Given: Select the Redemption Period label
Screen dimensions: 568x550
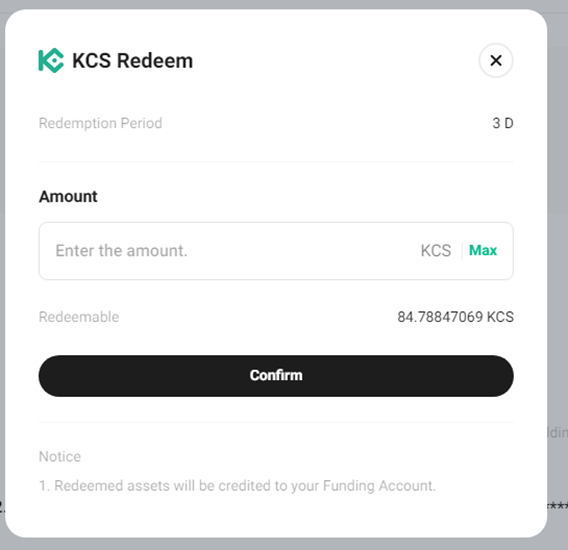Looking at the screenshot, I should pos(100,123).
